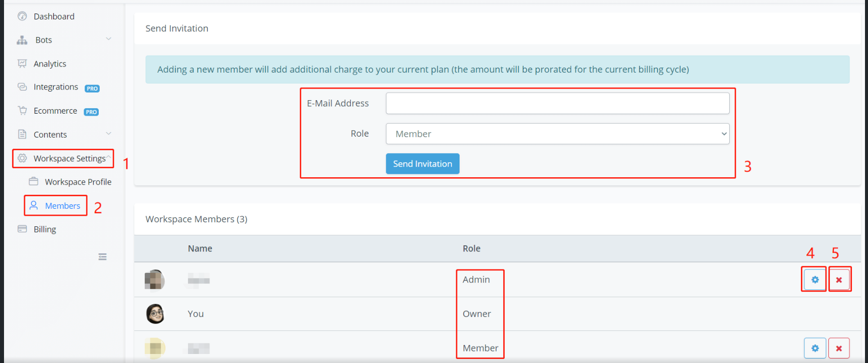Image resolution: width=868 pixels, height=363 pixels.
Task: Expand the Bots submenu chevron
Action: [108, 39]
